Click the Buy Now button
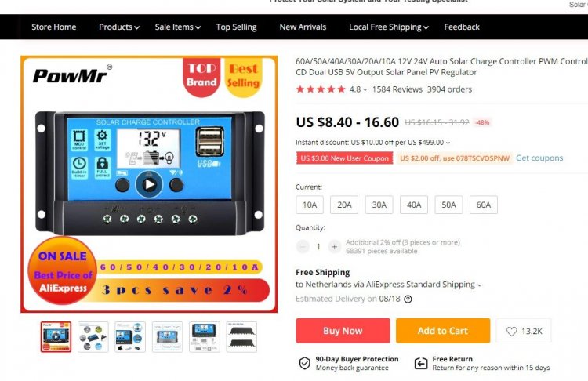 click(x=343, y=331)
